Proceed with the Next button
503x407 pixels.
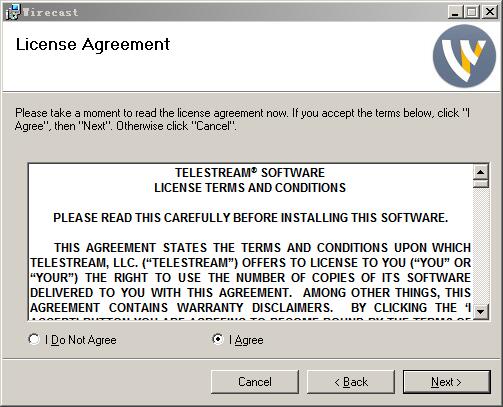(x=447, y=382)
